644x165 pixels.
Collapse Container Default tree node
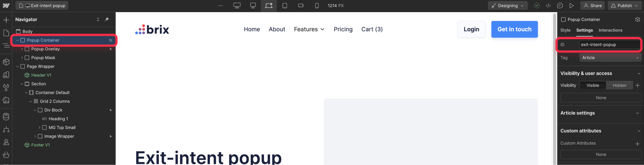(x=26, y=93)
